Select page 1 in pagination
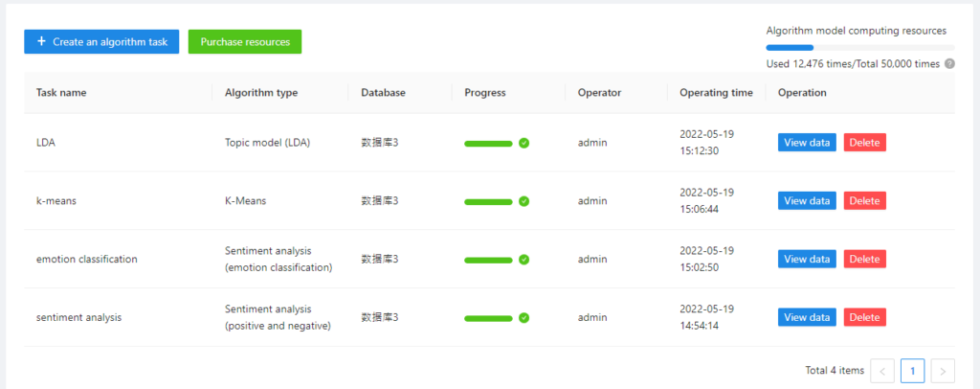The height and width of the screenshot is (389, 980). 912,371
